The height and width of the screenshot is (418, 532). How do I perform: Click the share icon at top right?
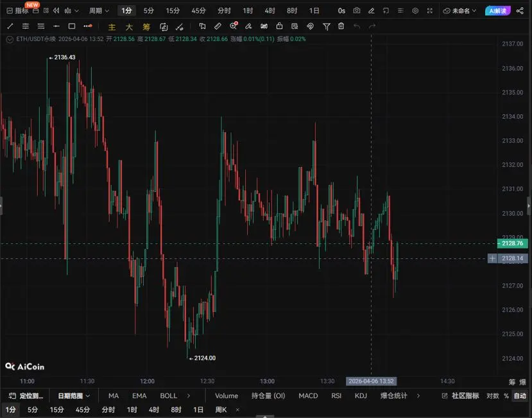(520, 11)
